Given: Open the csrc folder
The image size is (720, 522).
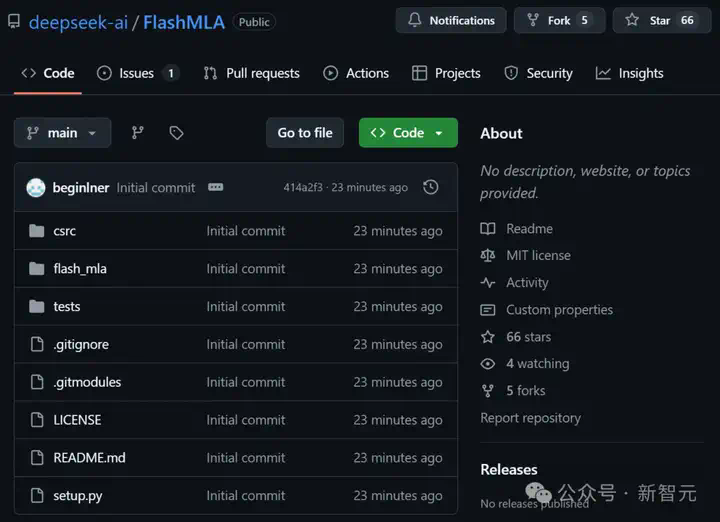Looking at the screenshot, I should (64, 231).
